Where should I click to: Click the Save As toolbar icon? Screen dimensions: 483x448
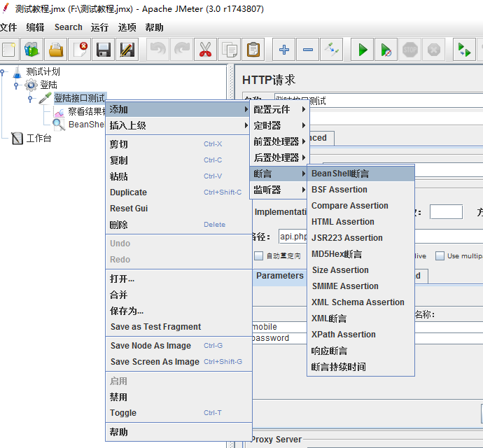pos(127,49)
